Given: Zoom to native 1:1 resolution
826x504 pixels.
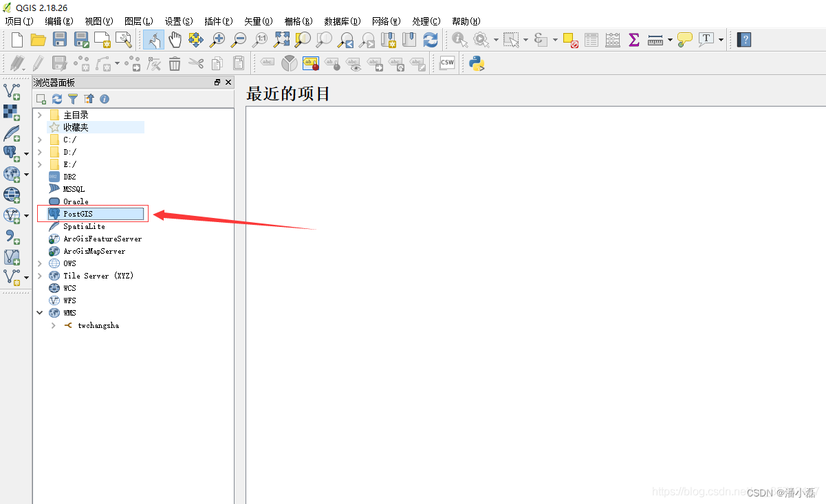Looking at the screenshot, I should pos(260,40).
